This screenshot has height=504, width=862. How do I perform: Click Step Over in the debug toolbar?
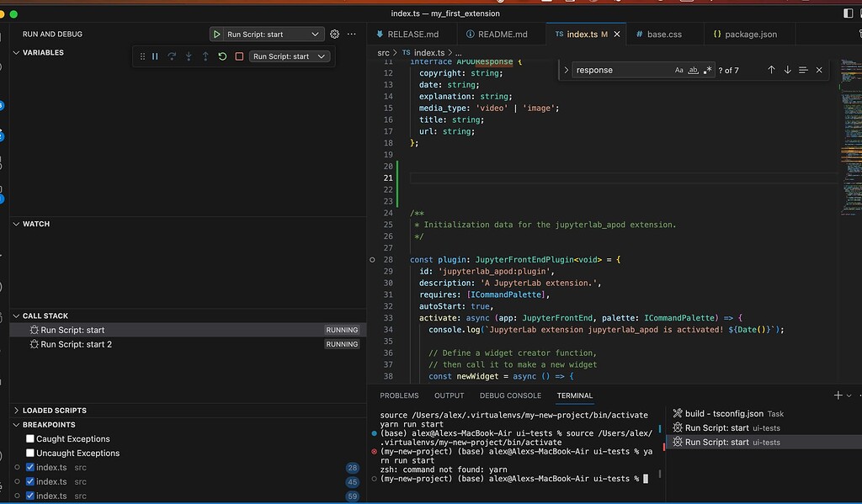pyautogui.click(x=171, y=56)
